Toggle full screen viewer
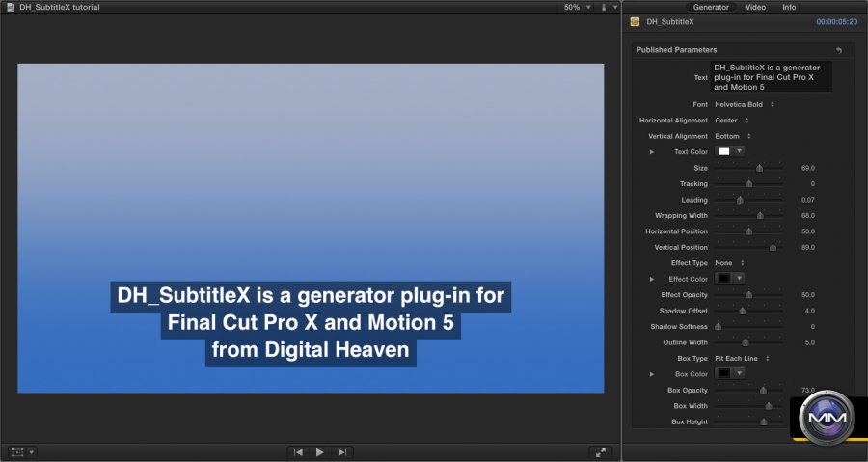Viewport: 868px width, 462px height. [x=601, y=452]
